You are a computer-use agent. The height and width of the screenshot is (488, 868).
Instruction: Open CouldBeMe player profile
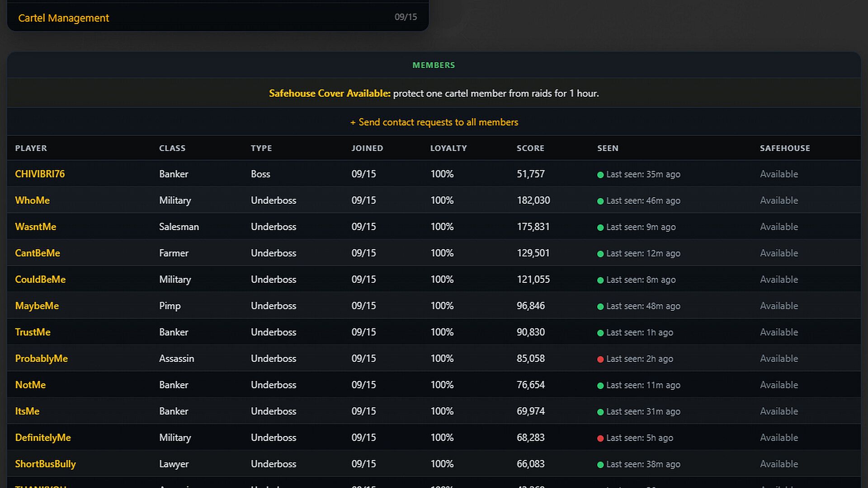[x=40, y=279]
